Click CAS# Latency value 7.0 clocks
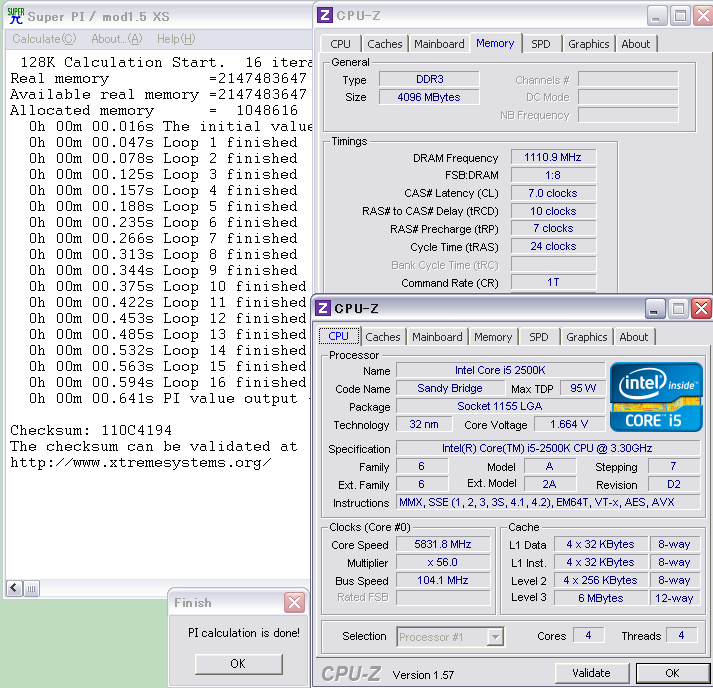Image resolution: width=713 pixels, height=688 pixels. (553, 193)
